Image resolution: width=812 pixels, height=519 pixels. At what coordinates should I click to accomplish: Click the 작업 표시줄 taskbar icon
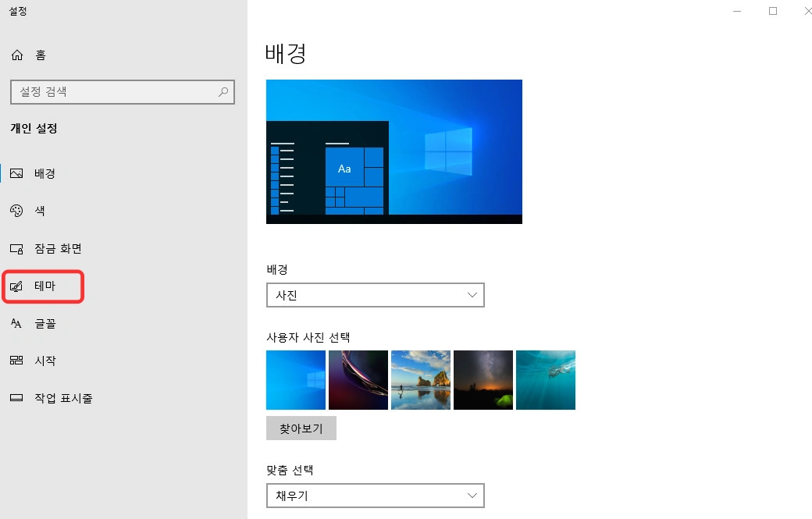point(16,398)
